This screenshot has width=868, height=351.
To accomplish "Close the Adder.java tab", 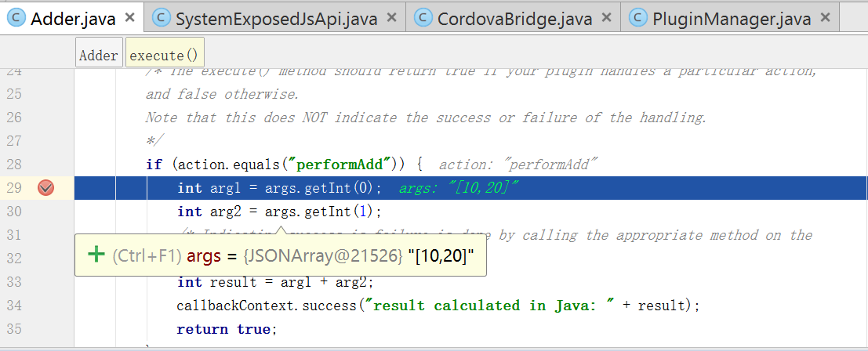I will [x=130, y=18].
